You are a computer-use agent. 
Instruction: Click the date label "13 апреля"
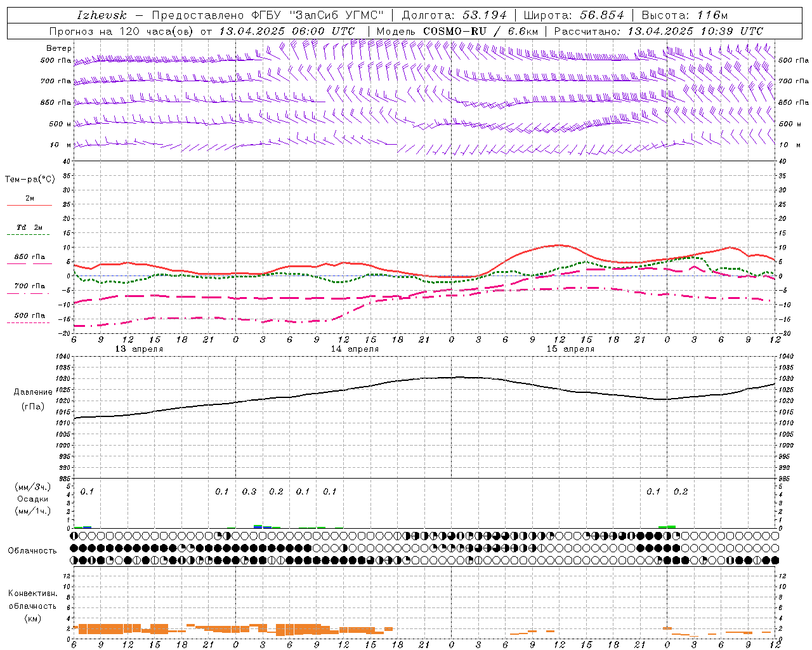(x=139, y=349)
